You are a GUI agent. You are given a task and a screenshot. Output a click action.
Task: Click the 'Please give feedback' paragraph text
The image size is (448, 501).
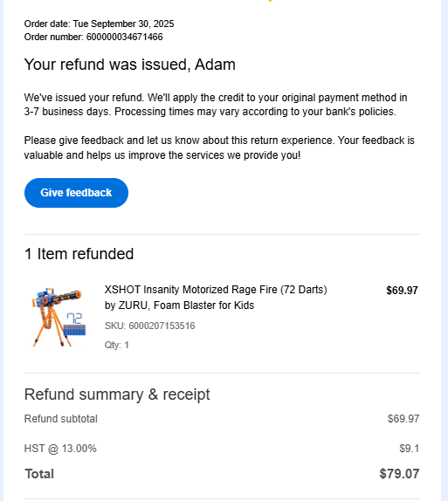(x=219, y=148)
